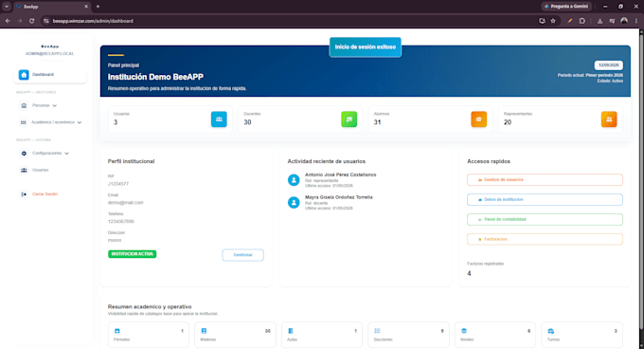Go back using browser back arrow
644x349 pixels.
pos(8,21)
